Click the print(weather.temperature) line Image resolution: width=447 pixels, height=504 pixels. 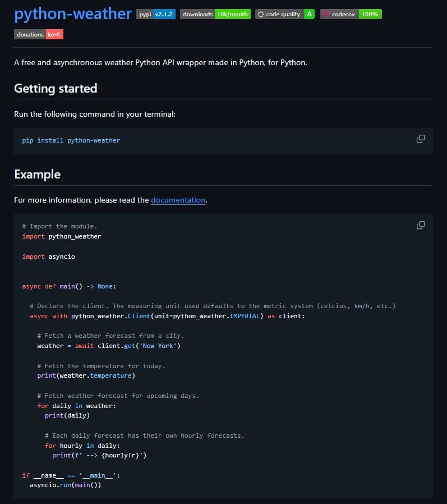click(86, 375)
